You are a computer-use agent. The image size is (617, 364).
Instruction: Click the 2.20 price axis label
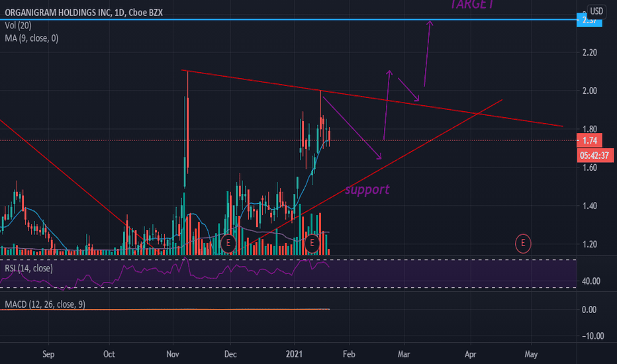(x=589, y=52)
